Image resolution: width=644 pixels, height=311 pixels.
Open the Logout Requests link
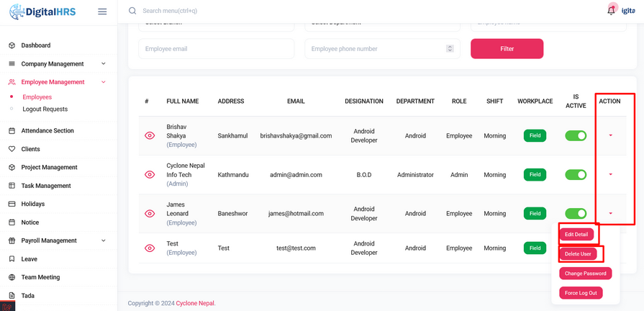coord(45,109)
